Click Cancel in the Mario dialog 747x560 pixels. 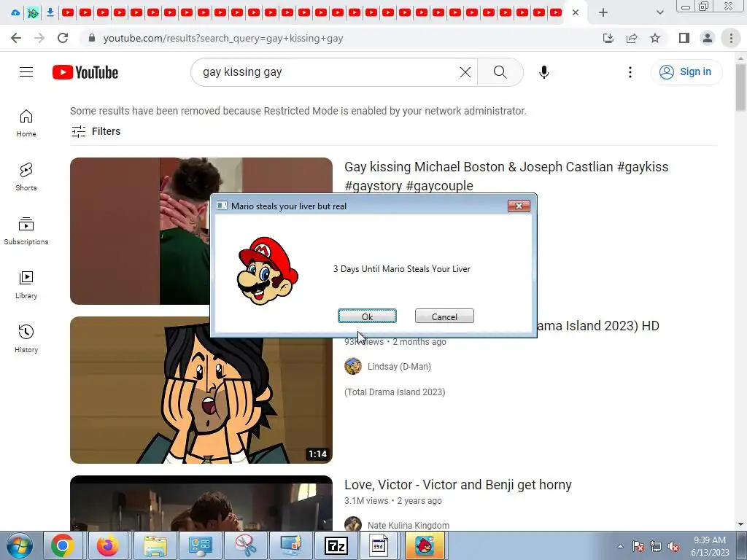point(444,316)
